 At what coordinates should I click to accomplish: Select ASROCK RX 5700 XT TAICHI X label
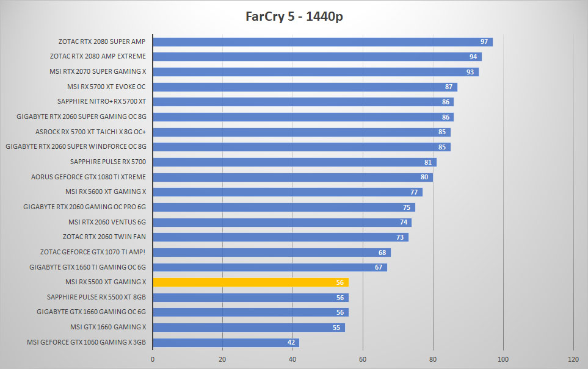91,132
